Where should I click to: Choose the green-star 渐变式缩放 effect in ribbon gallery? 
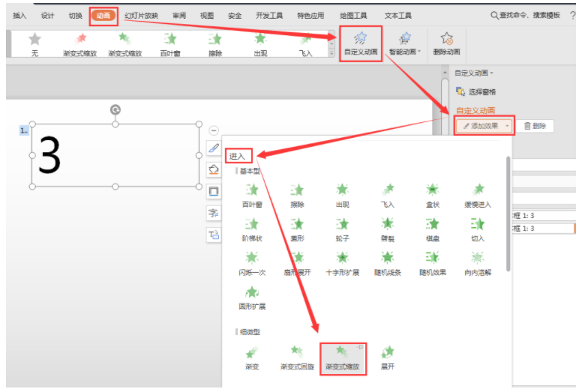[x=124, y=44]
